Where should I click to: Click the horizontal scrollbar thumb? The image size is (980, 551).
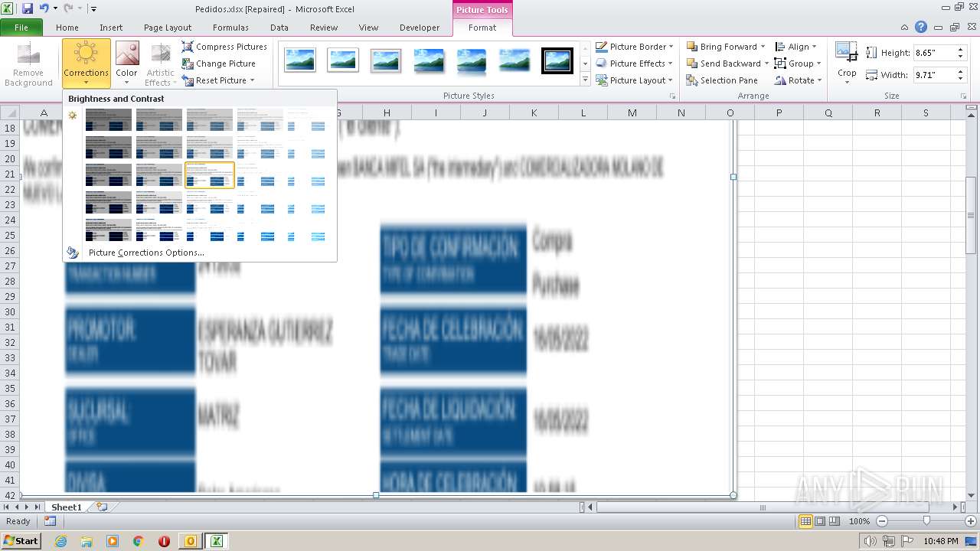pos(763,507)
